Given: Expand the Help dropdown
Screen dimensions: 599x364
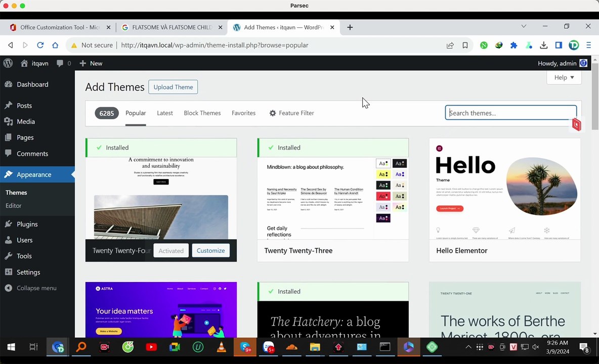Looking at the screenshot, I should [x=564, y=77].
